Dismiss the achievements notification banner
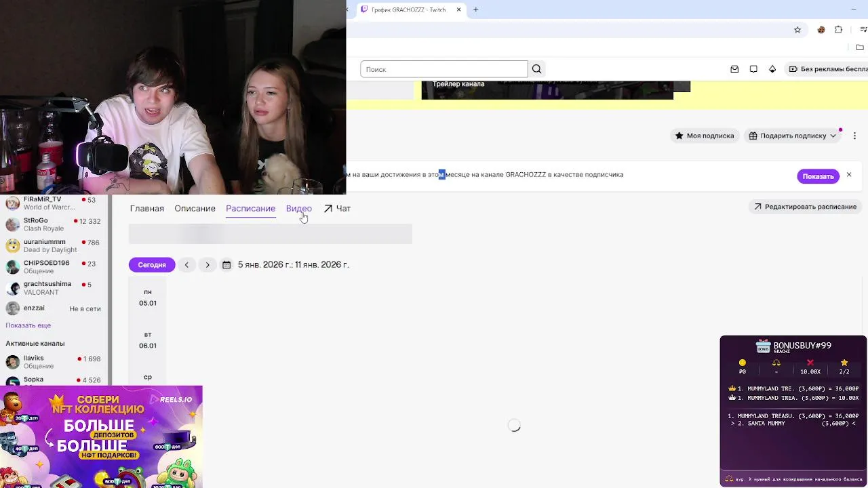Viewport: 868px width, 488px height. [848, 175]
